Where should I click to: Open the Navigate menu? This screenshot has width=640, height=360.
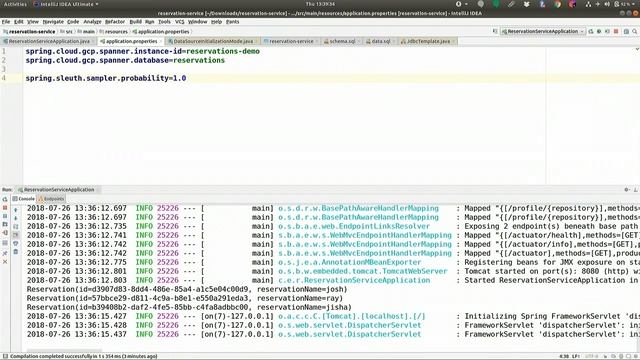53,22
